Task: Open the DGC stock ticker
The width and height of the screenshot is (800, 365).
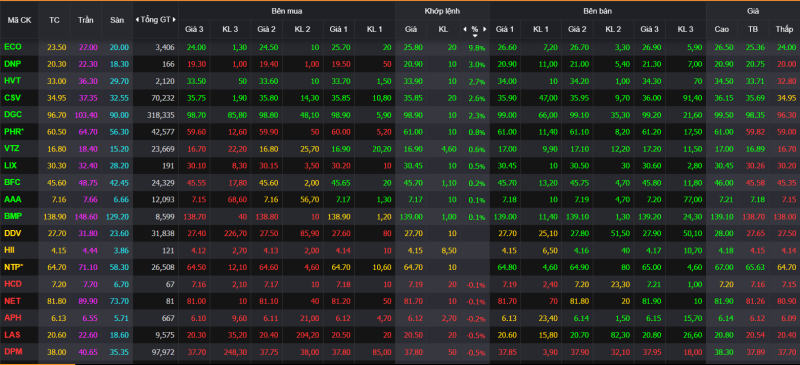Action: [12, 115]
